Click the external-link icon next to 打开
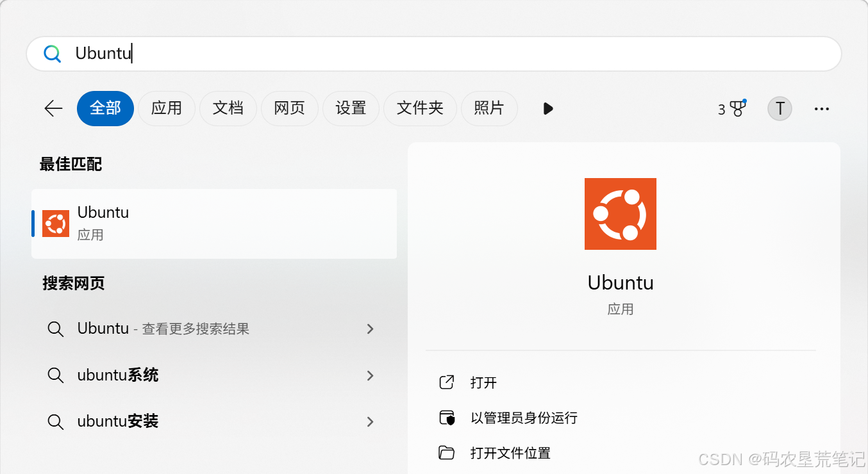 pos(447,382)
